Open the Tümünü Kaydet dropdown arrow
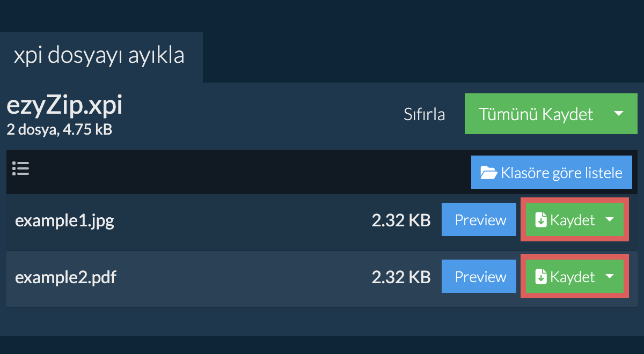644x354 pixels. (618, 114)
